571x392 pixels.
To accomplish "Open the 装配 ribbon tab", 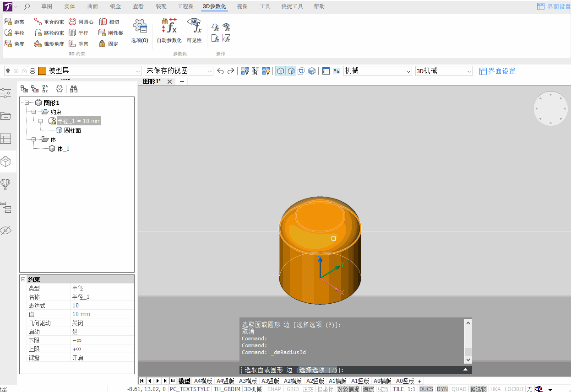I will coord(161,6).
